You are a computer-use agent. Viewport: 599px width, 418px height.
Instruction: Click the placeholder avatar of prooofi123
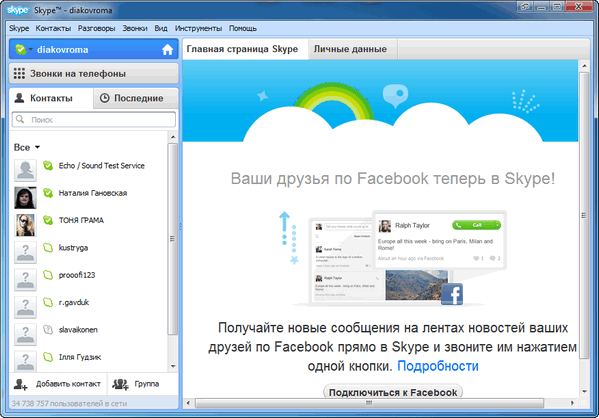tap(25, 280)
